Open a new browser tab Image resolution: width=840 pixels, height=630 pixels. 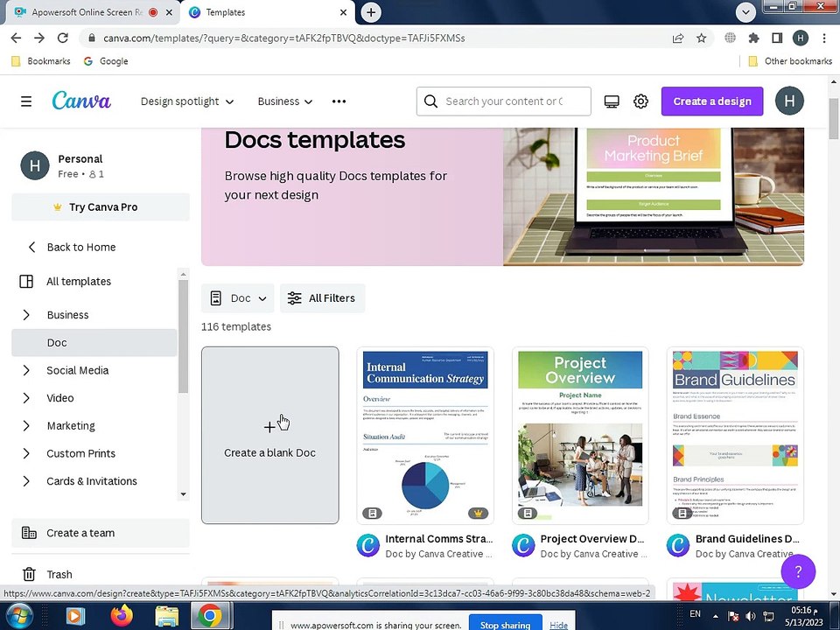371,11
